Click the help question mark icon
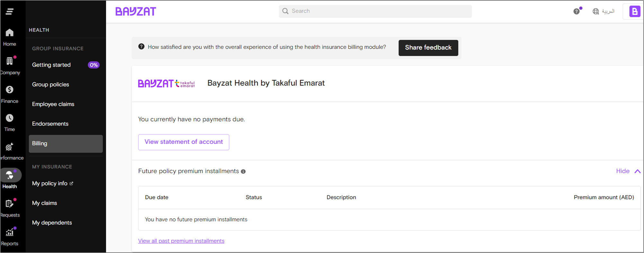 click(x=577, y=12)
